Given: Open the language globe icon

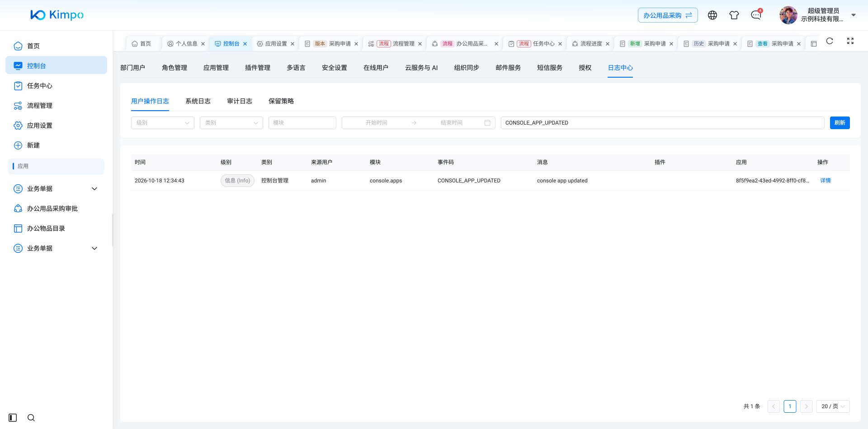Looking at the screenshot, I should point(712,15).
